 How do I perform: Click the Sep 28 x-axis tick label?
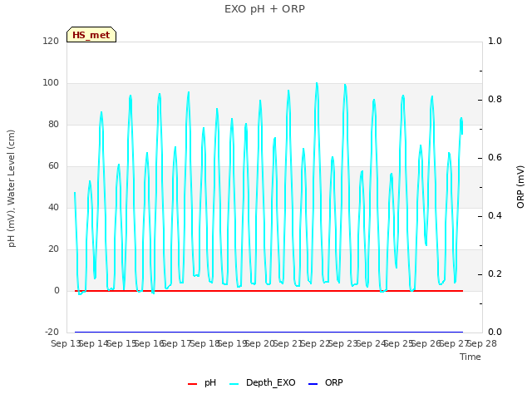coord(482,343)
